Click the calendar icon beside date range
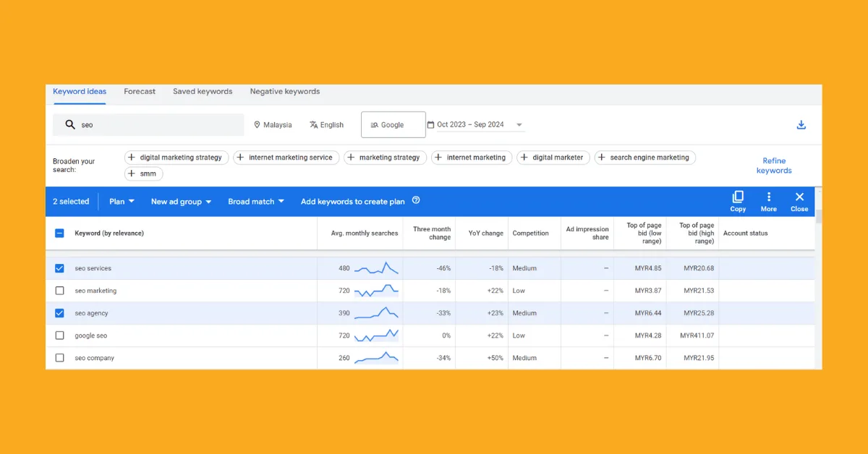Screen dimensions: 868x454 [431, 124]
